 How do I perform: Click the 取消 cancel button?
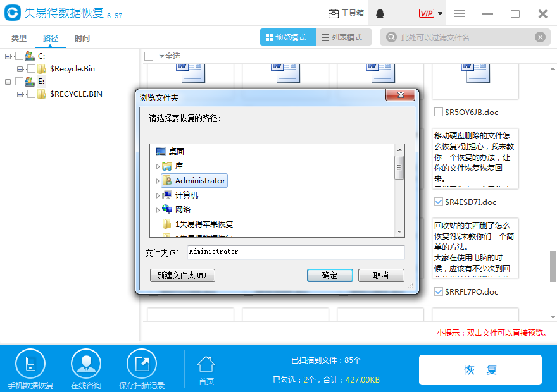(381, 275)
